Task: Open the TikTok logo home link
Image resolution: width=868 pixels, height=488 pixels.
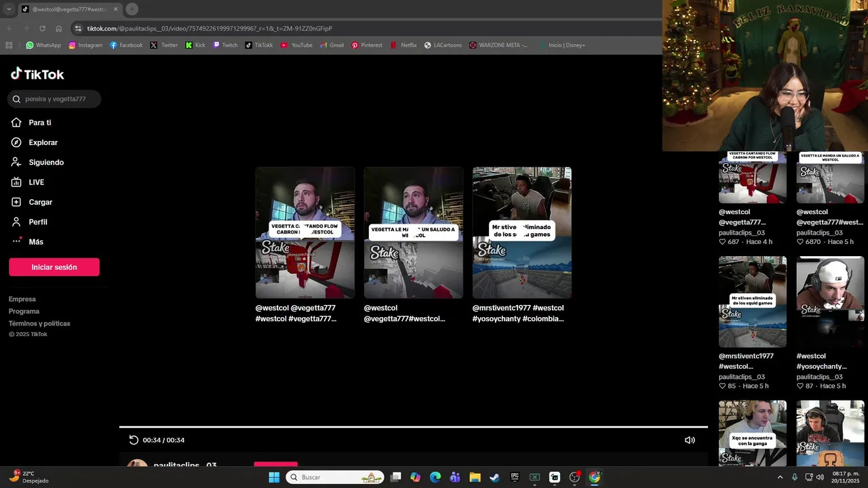Action: click(x=37, y=74)
